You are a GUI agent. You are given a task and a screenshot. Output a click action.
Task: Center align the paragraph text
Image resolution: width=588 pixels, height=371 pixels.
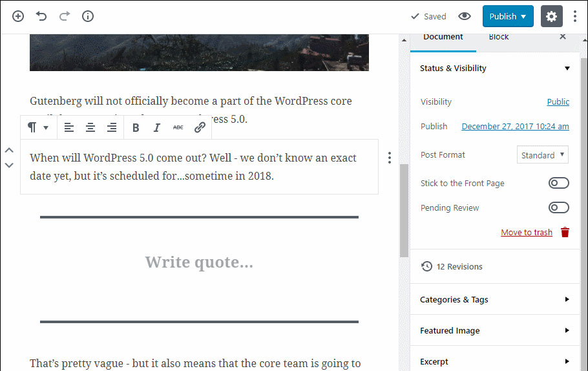point(90,128)
